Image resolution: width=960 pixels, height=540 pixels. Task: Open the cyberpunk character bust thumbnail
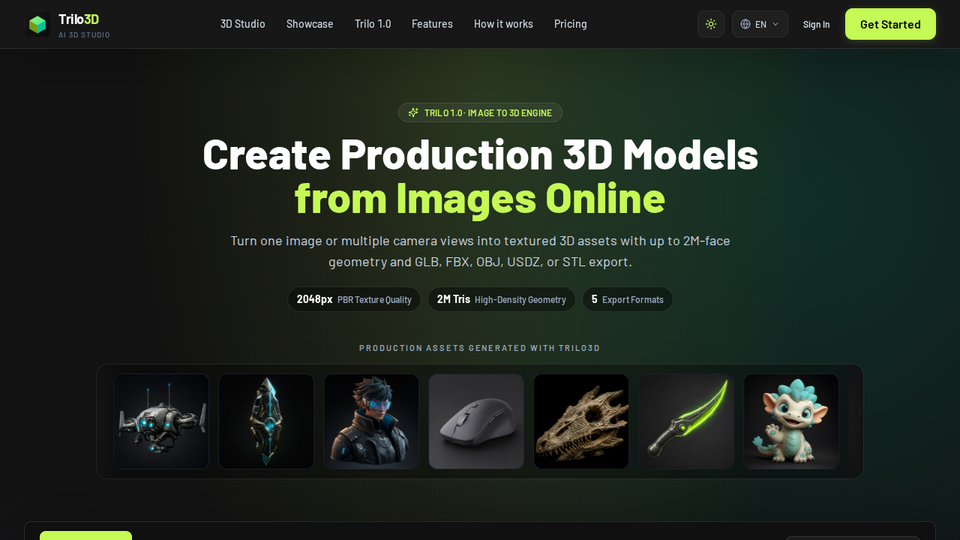[371, 422]
